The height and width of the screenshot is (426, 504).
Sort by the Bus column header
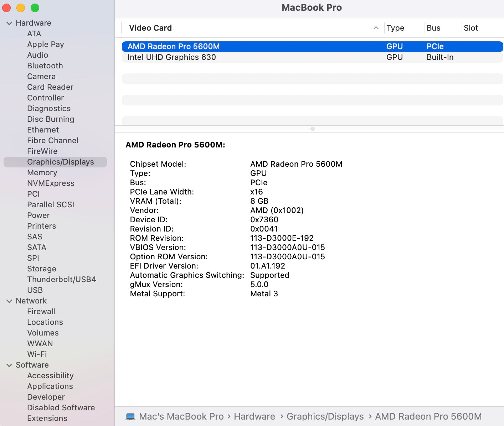433,28
